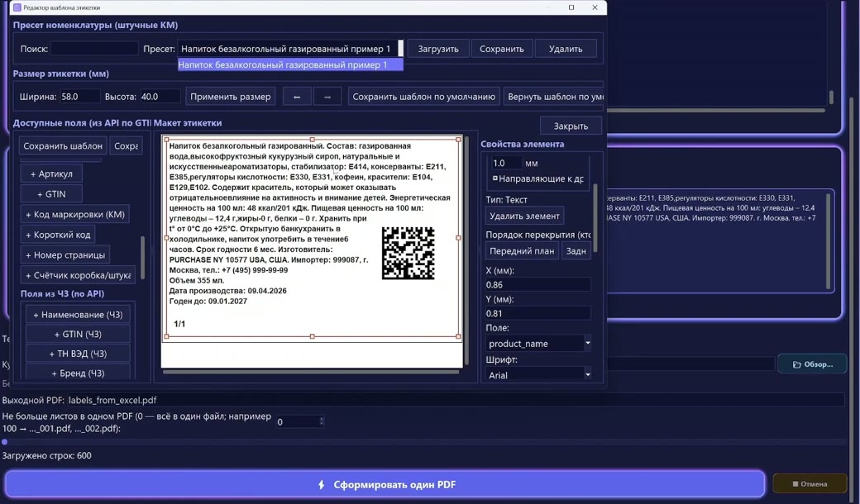Click the properties panel scrollbar
Viewport: 860px width, 504px height.
point(595,218)
